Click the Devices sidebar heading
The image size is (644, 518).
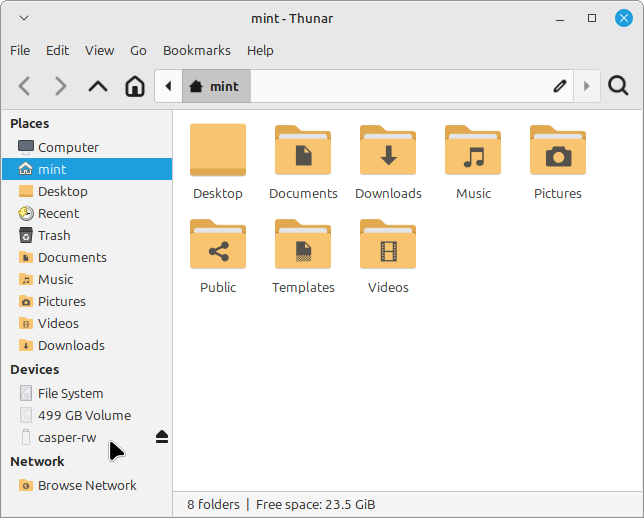(34, 370)
